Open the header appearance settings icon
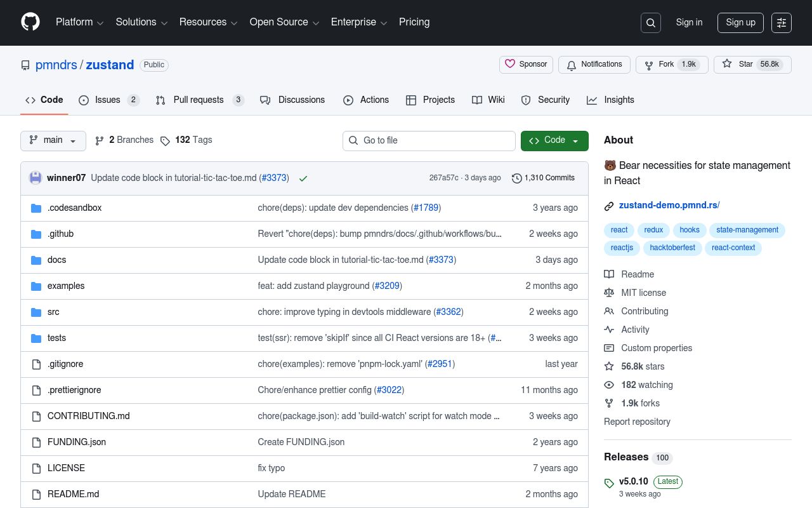This screenshot has width=812, height=508. coord(781,23)
